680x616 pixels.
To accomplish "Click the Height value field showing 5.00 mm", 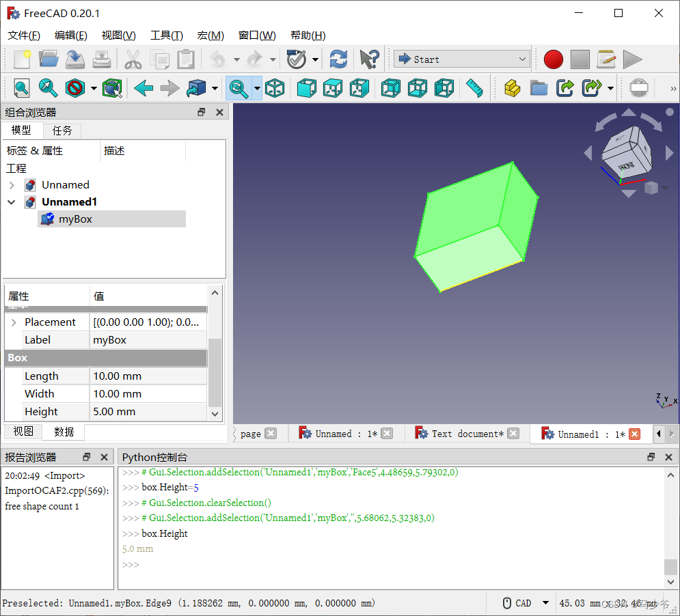I will point(148,411).
